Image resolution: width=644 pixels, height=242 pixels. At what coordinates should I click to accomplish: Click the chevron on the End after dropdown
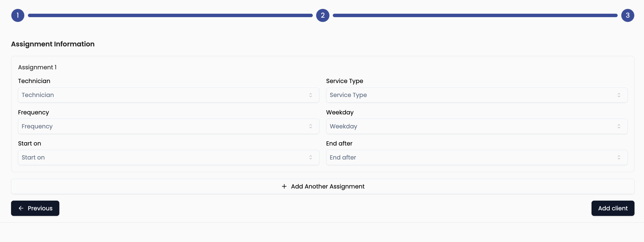619,157
